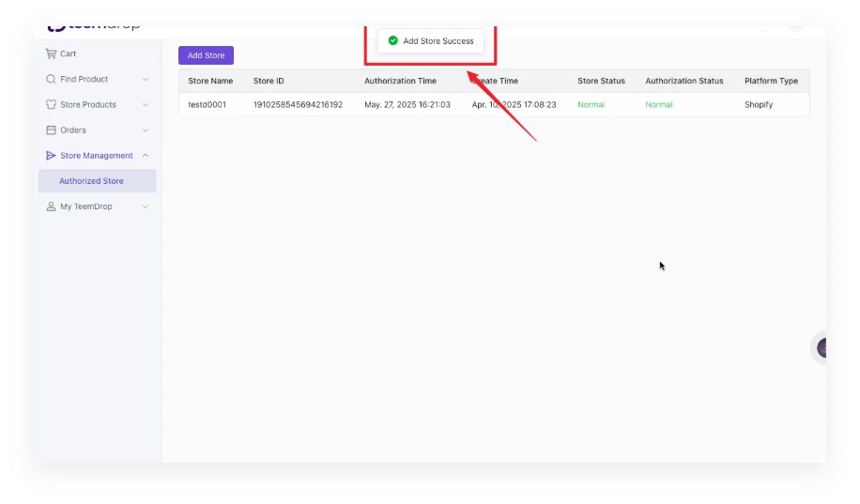Click the Orders icon in sidebar
The image size is (860, 504).
51,130
